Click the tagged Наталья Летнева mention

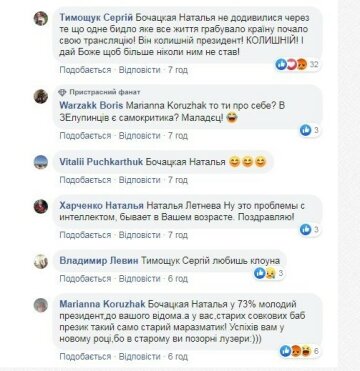tap(183, 206)
